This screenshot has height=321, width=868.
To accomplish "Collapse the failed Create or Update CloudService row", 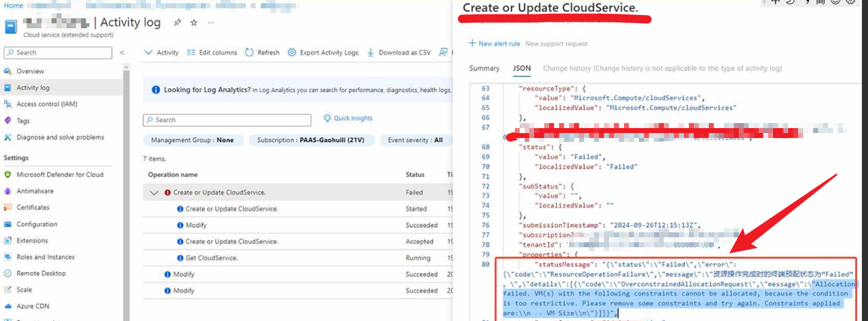I will pyautogui.click(x=154, y=193).
